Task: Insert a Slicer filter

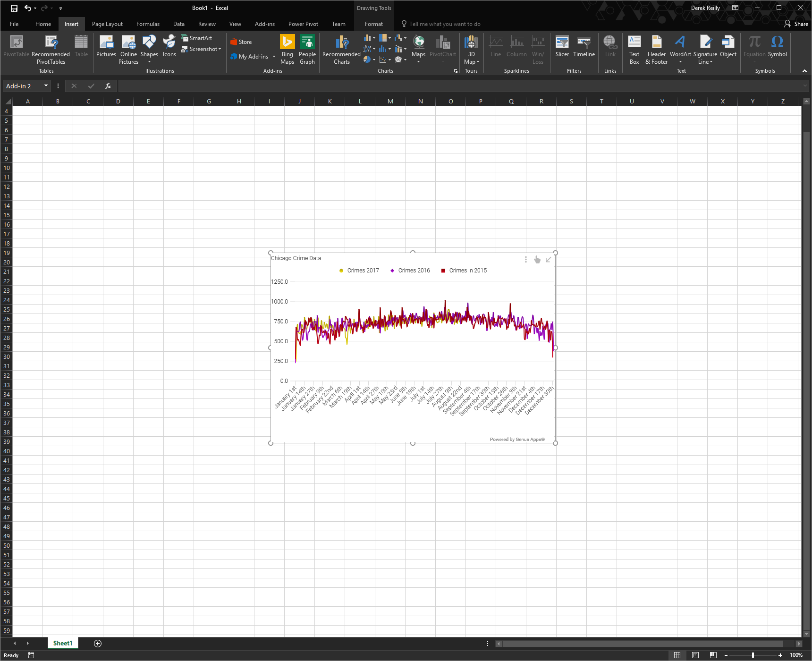Action: tap(562, 46)
